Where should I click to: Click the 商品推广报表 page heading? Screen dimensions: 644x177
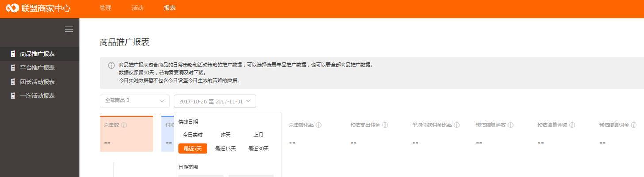(125, 42)
